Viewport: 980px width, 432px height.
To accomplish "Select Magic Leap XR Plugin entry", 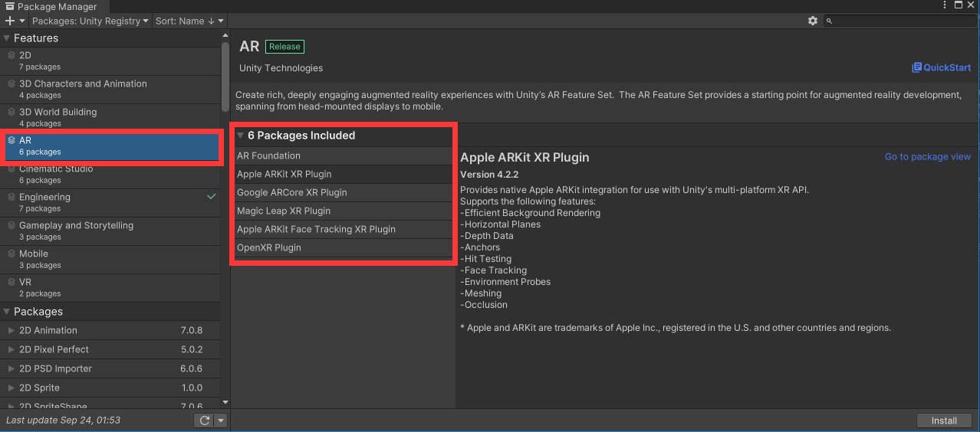I will [344, 211].
